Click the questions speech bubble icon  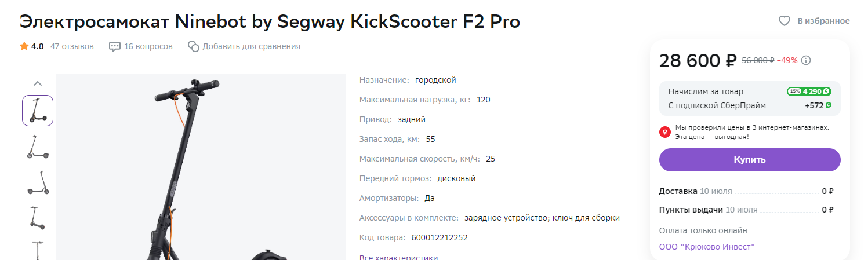click(115, 46)
